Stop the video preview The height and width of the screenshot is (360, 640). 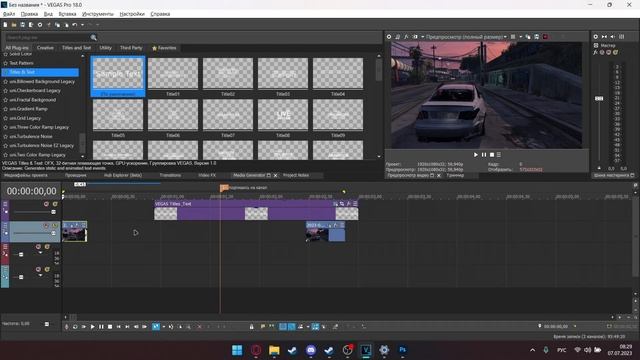(x=492, y=155)
